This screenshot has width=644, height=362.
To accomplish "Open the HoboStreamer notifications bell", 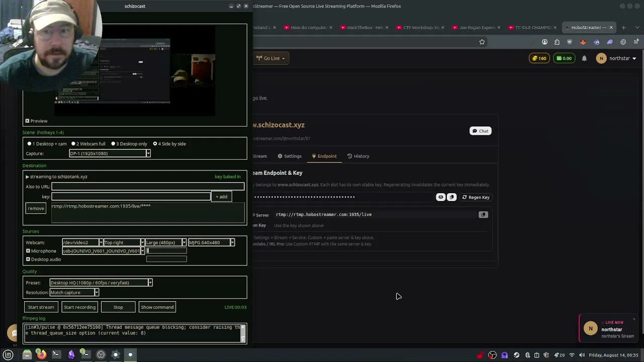I will (x=584, y=58).
